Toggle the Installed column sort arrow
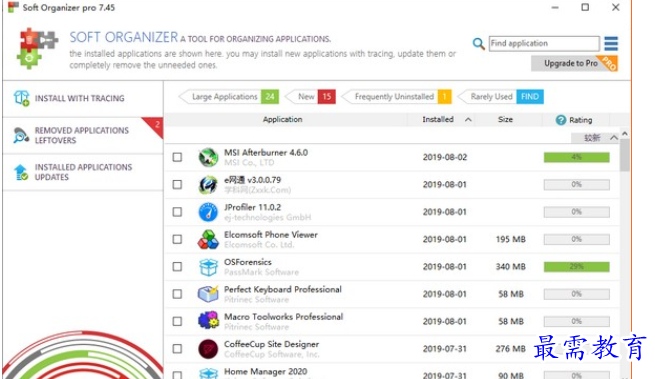Image resolution: width=655 pixels, height=379 pixels. pos(468,120)
